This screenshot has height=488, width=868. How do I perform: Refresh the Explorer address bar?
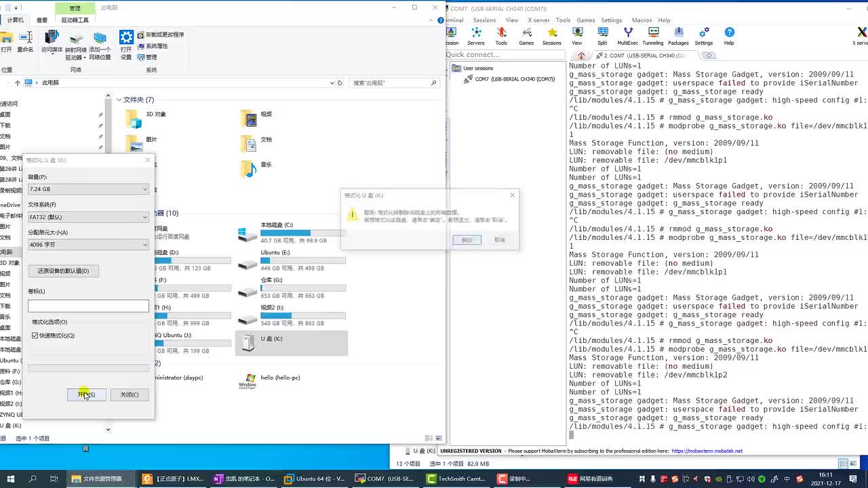click(340, 83)
